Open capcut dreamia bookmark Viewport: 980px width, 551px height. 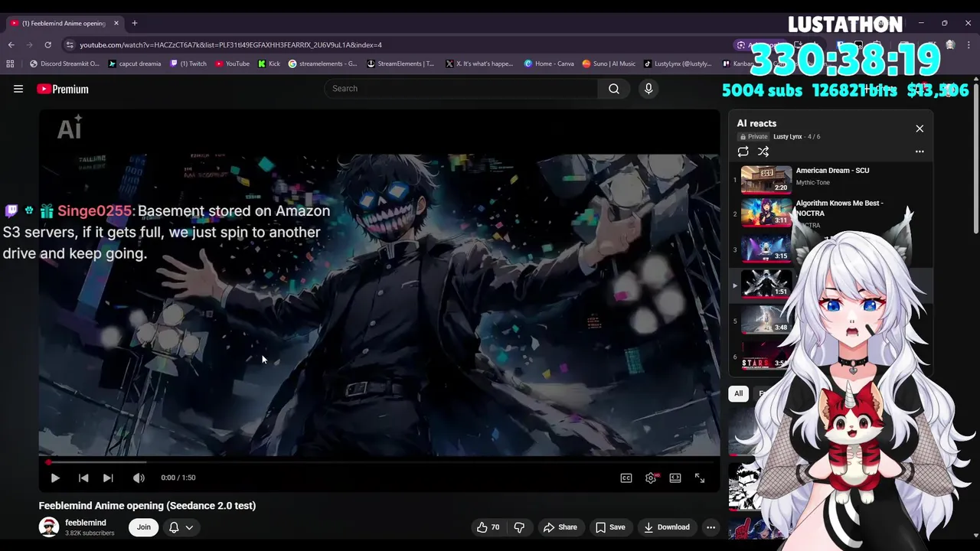[135, 64]
